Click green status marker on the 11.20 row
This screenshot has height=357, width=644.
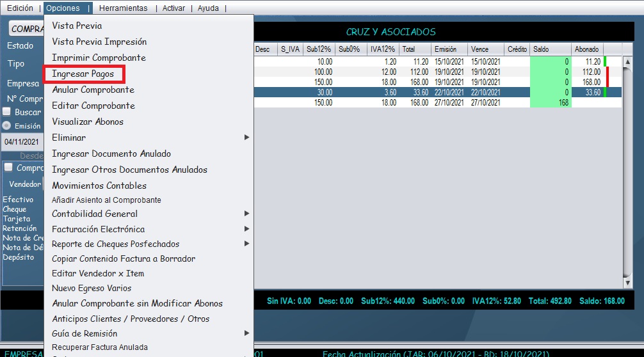click(x=605, y=61)
